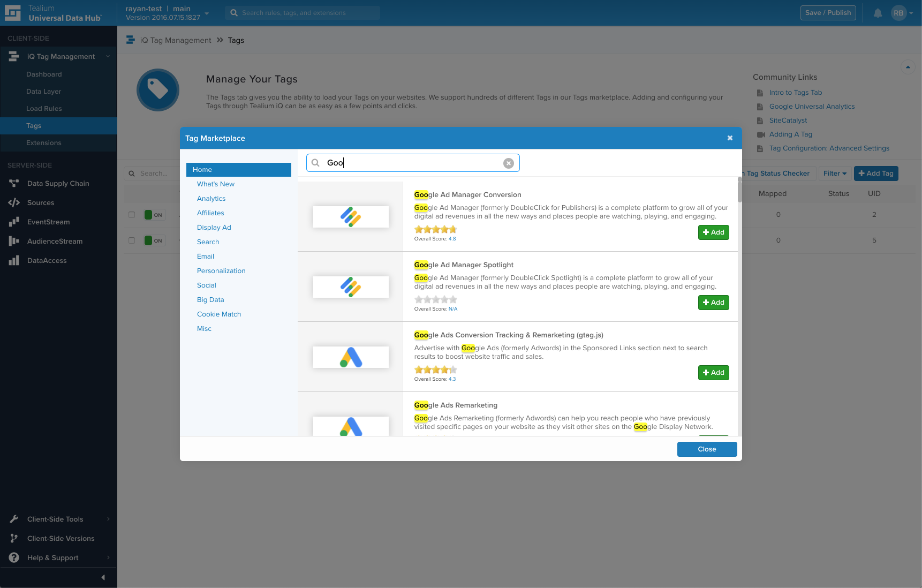This screenshot has width=922, height=588.
Task: Expand the Help & Support submenu arrow
Action: coord(108,557)
